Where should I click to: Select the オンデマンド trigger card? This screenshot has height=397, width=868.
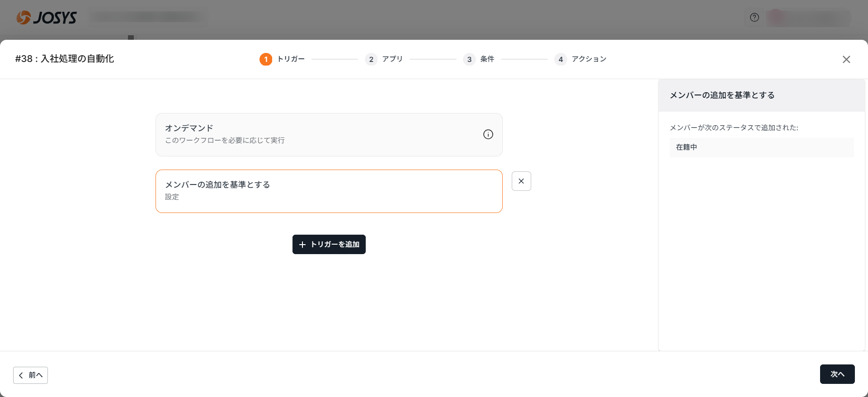tap(316, 134)
